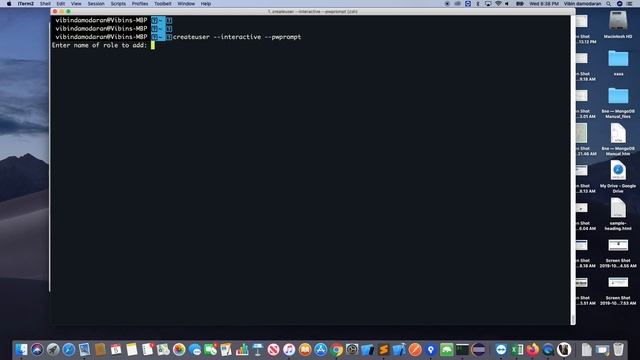Click the Wi-Fi status icon
640x360 pixels.
click(x=498, y=4)
